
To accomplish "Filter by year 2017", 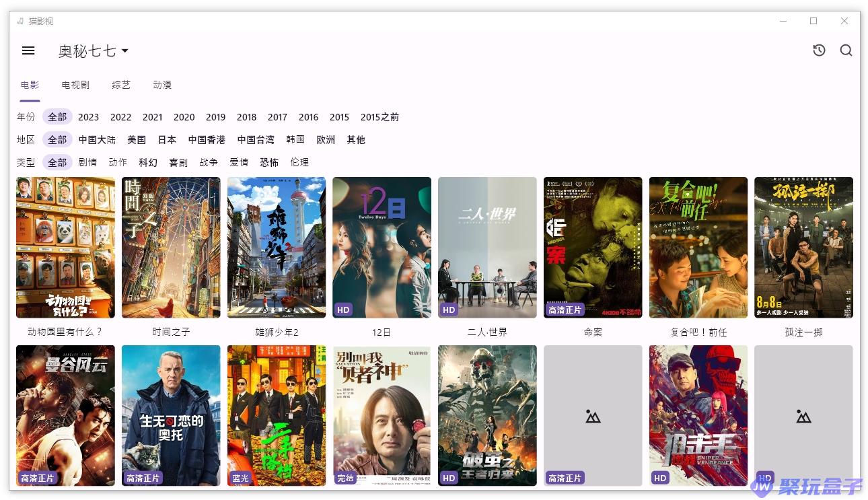I will tap(277, 117).
